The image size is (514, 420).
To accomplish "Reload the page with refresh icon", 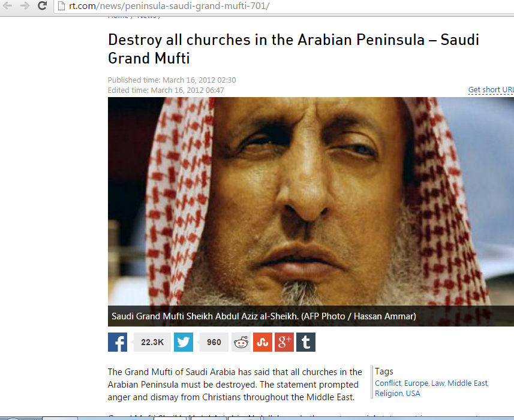I will coord(42,5).
